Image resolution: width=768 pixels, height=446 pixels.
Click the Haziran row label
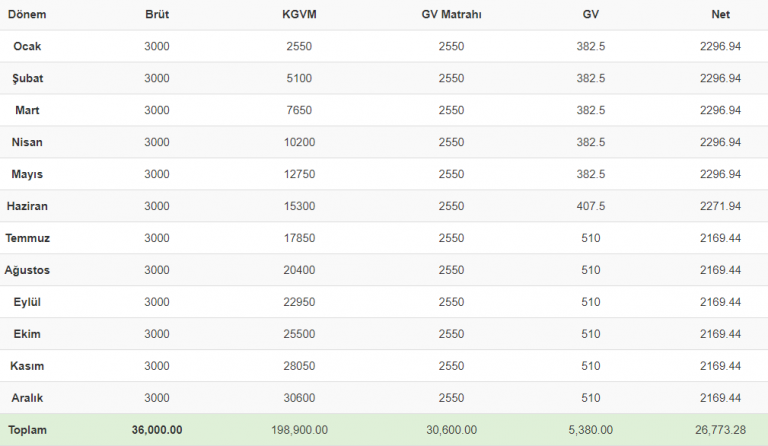[x=28, y=206]
